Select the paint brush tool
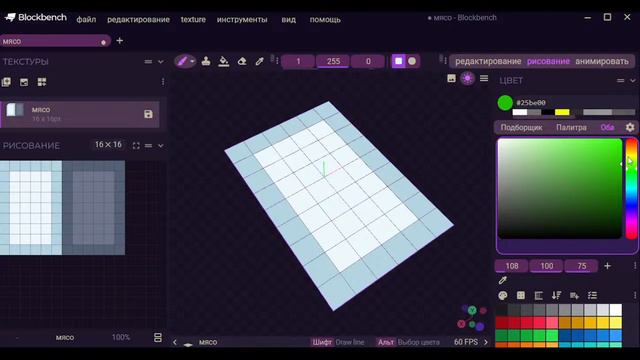The width and height of the screenshot is (640, 360). point(182,61)
